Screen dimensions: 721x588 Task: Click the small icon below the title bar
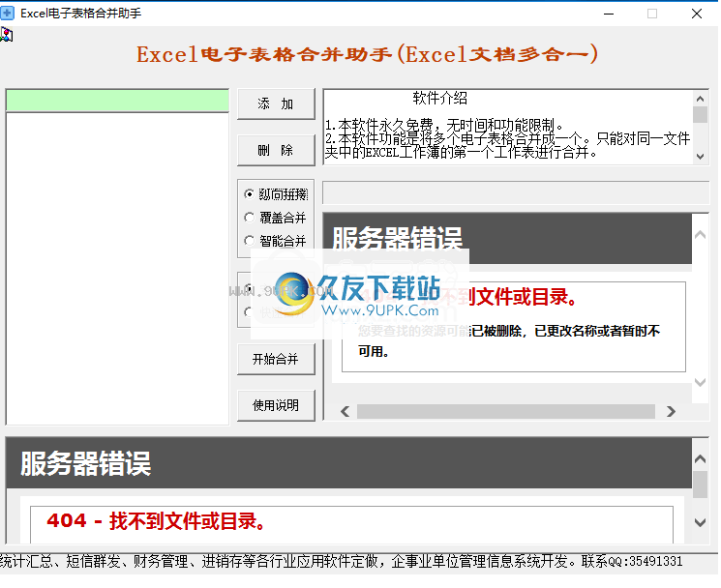coord(7,35)
